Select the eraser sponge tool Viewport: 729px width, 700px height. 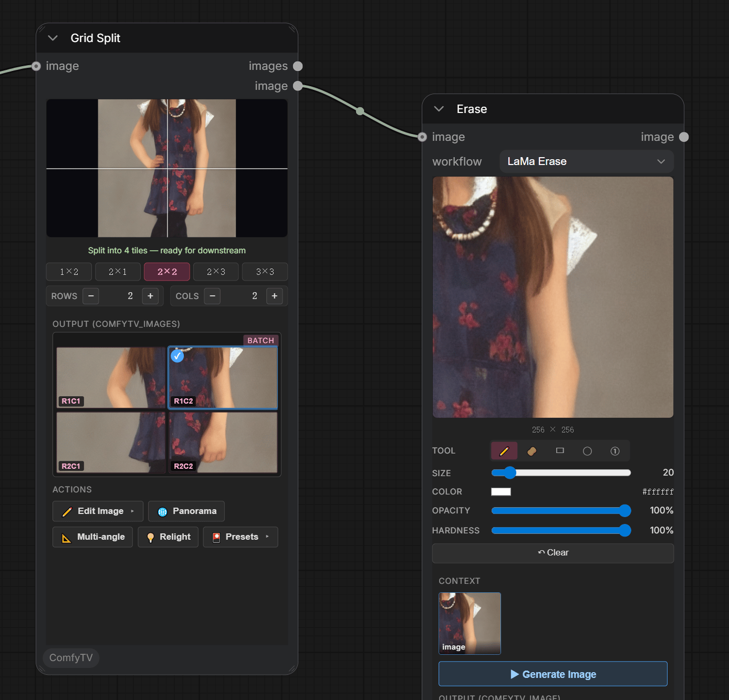point(532,451)
